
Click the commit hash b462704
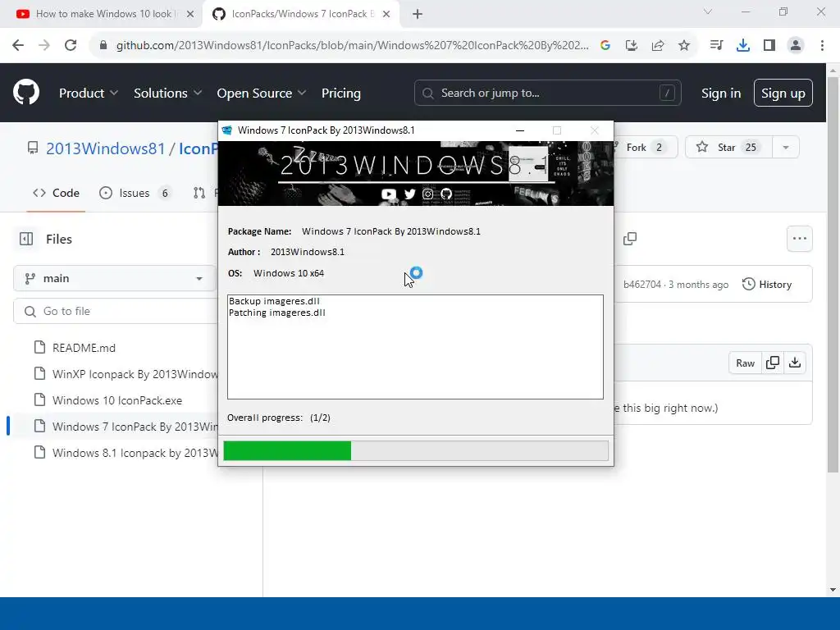641,285
